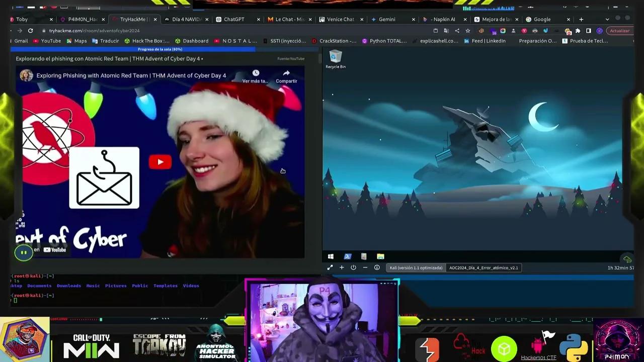Select the AOC2024_Día_4_Error_atómico_v2.1 machine tab
Viewport: 644px width, 362px height.
pyautogui.click(x=484, y=267)
